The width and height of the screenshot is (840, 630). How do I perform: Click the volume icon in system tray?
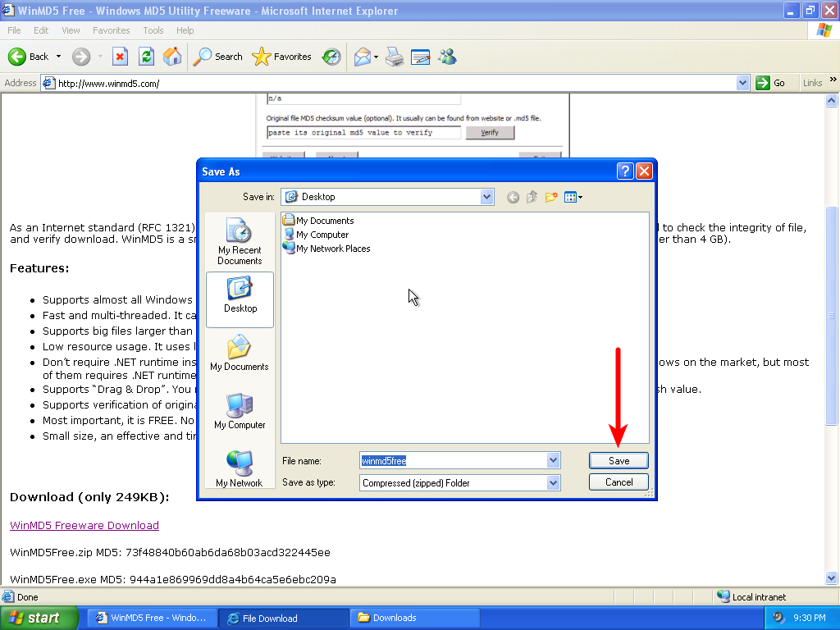coord(778,618)
